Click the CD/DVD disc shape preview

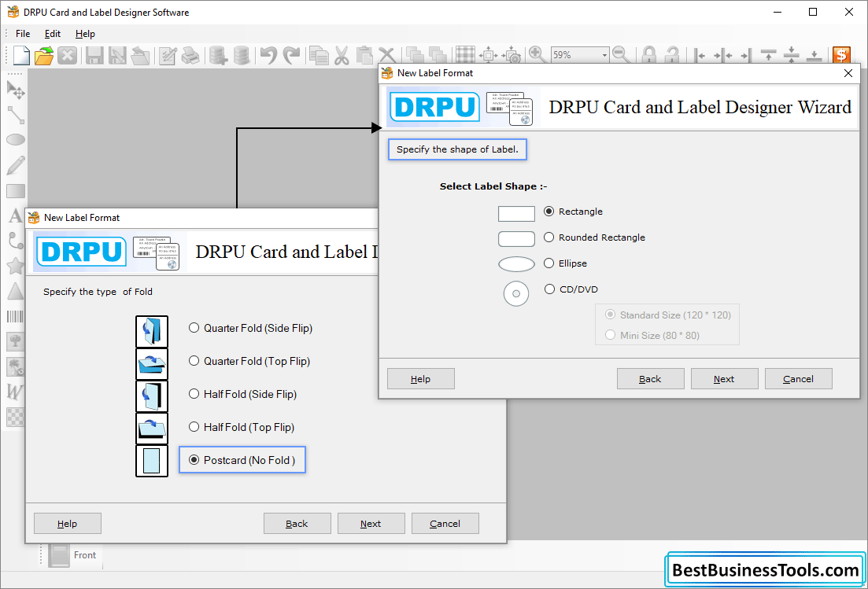[516, 293]
